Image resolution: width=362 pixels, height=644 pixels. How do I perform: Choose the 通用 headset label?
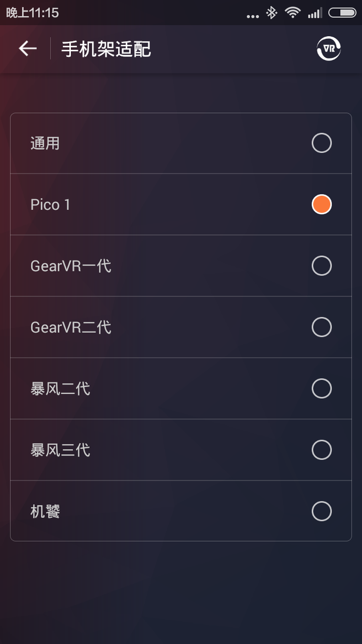coord(45,143)
